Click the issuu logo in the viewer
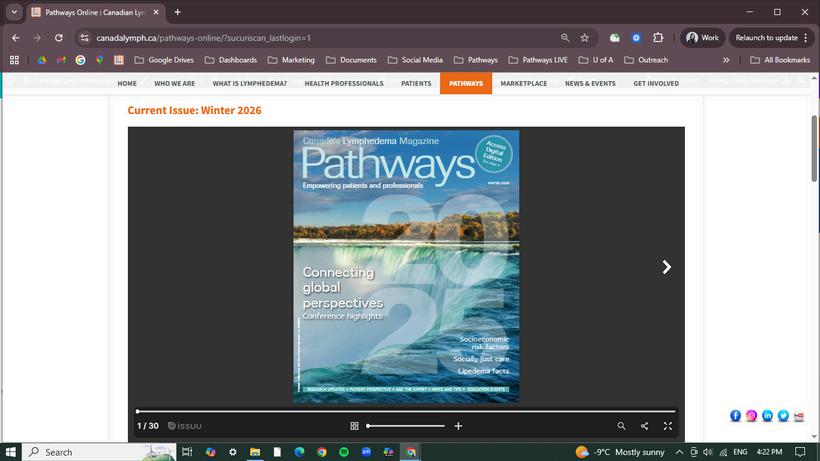The image size is (820, 461). point(185,426)
